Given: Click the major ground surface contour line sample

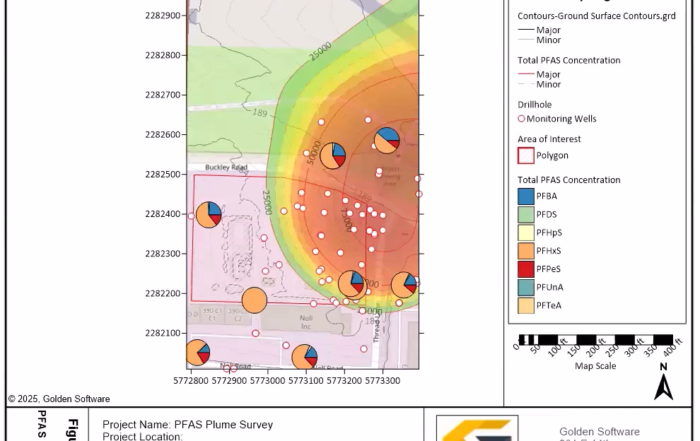Looking at the screenshot, I should 526,30.
